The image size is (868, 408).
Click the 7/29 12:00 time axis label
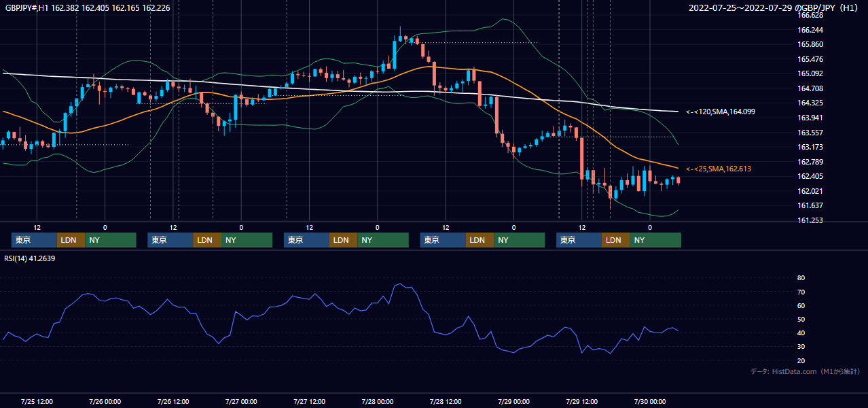[x=582, y=401]
